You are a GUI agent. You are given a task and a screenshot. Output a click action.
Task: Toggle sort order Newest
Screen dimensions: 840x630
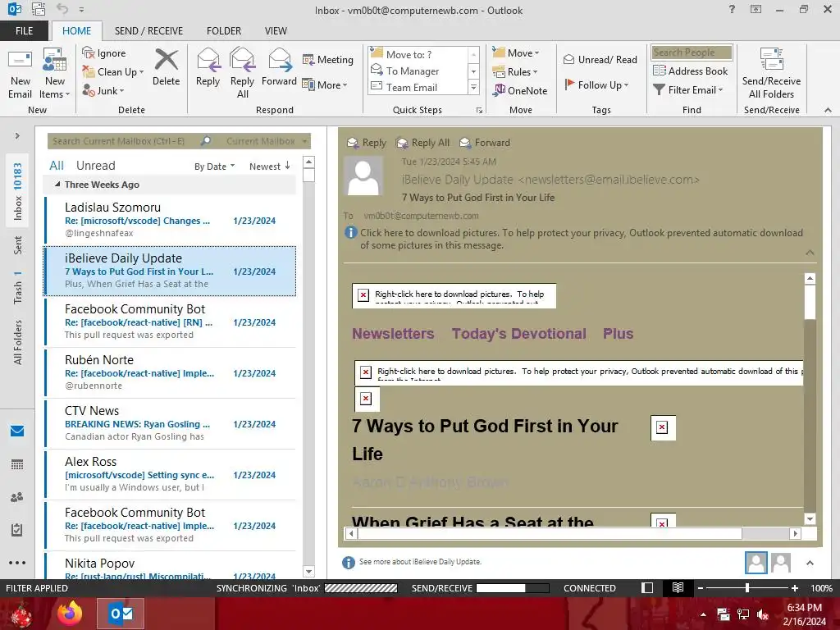point(269,166)
